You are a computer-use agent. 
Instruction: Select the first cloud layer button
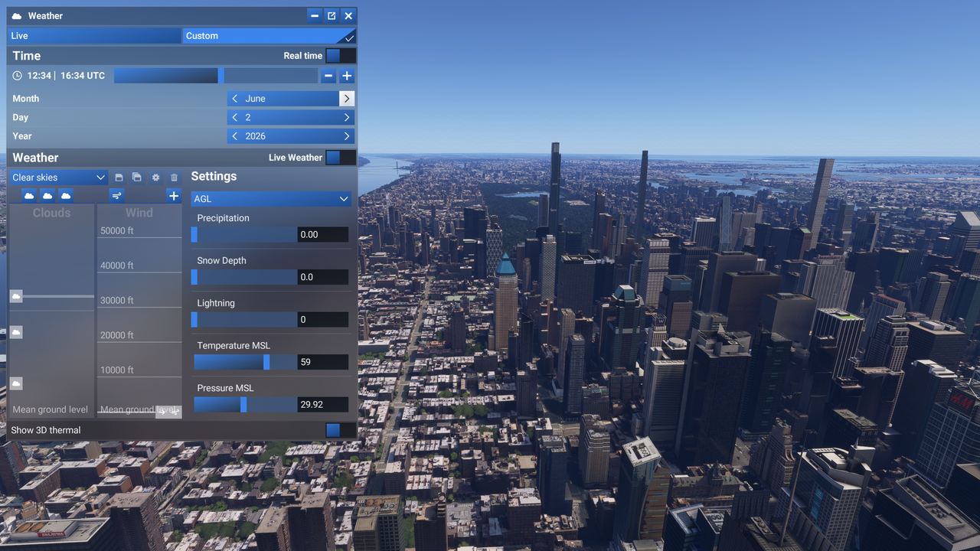click(x=29, y=196)
